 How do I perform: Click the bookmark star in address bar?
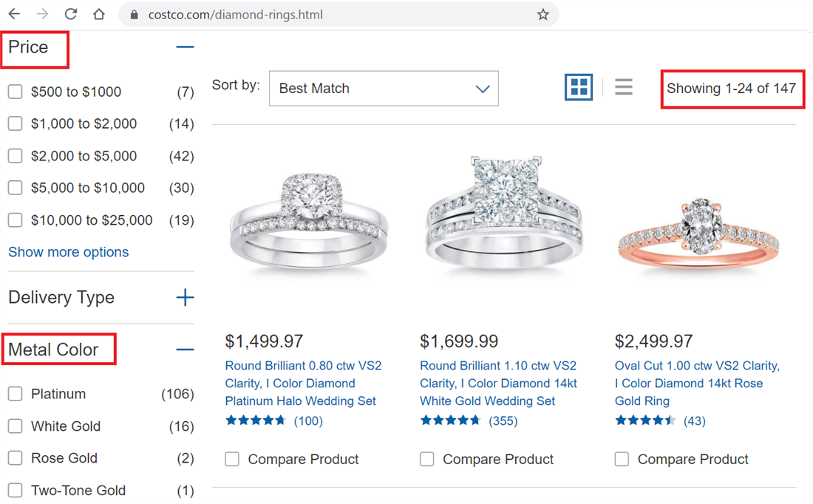click(543, 13)
